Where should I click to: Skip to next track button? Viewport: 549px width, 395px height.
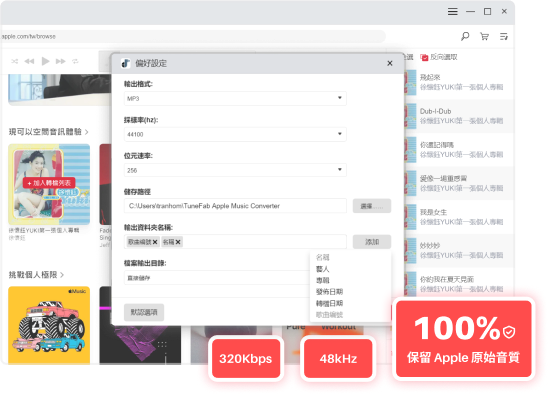point(61,61)
